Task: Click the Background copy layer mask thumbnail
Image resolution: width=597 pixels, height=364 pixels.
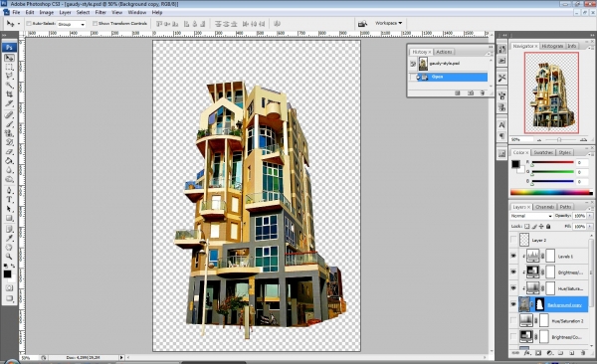Action: click(x=540, y=304)
